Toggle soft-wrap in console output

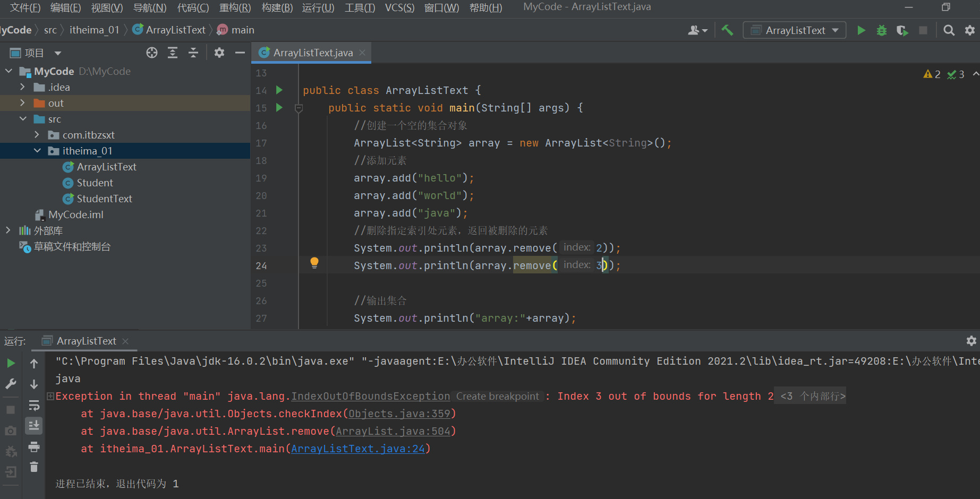34,406
